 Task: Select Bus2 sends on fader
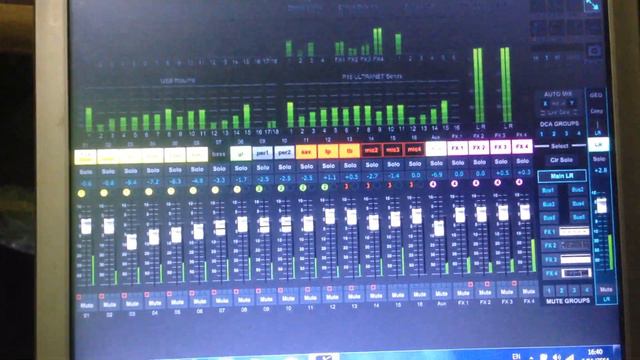578,190
